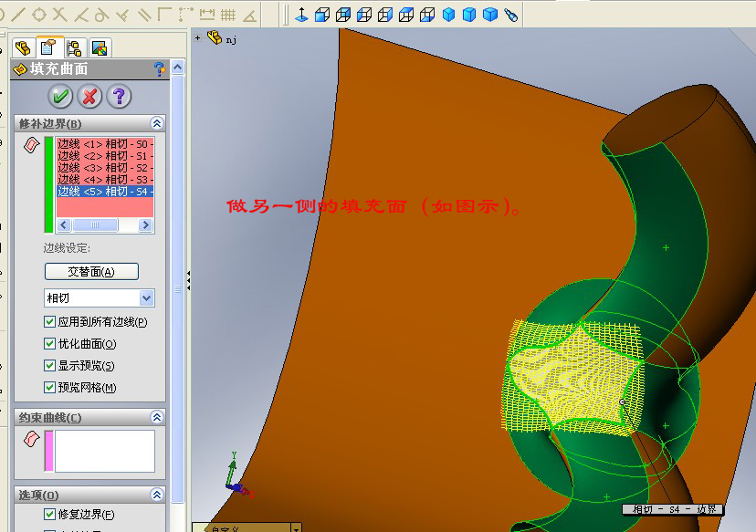Click inside the 约束曲线 selection box
This screenshot has height=532, width=756.
click(x=105, y=451)
